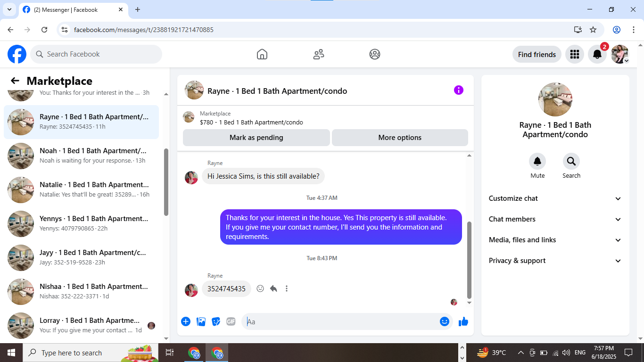Open the Friends icon in top navigation
Viewport: 644px width, 362px height.
point(319,54)
